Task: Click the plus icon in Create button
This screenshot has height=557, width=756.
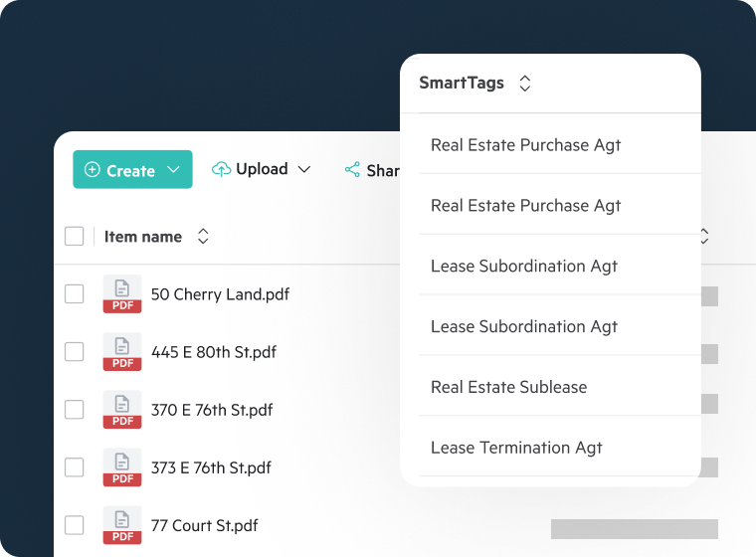Action: [93, 170]
